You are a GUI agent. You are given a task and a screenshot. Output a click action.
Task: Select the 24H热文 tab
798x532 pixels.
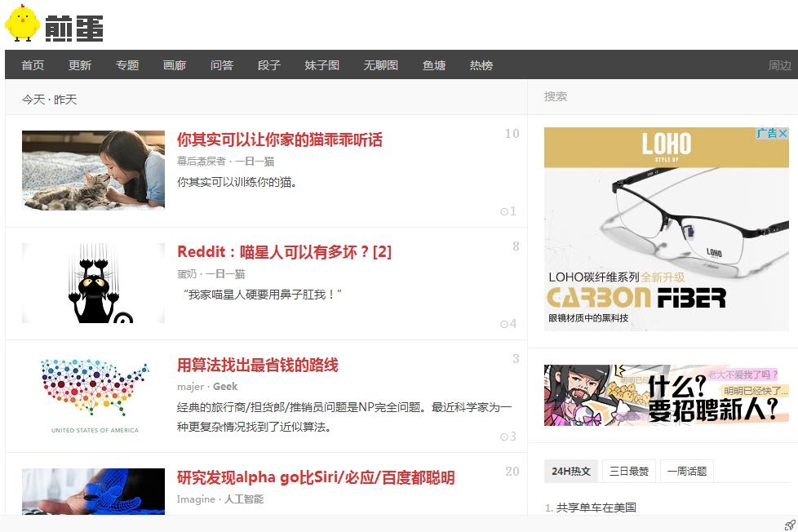pos(571,471)
